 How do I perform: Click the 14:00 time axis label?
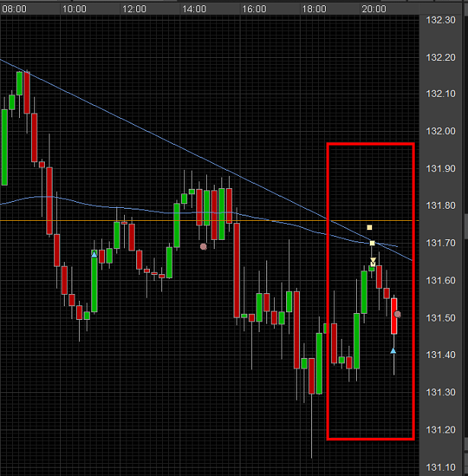point(194,9)
